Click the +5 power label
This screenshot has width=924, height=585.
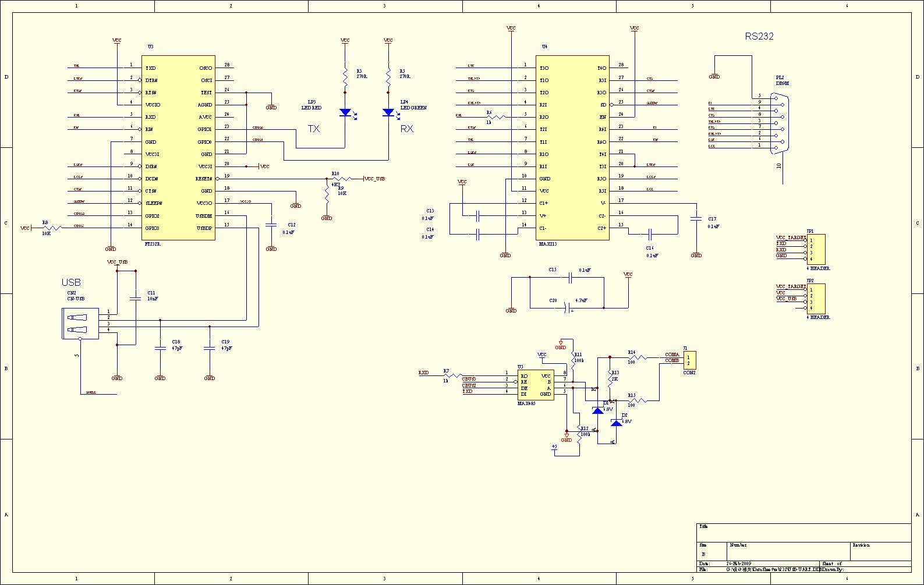(554, 446)
